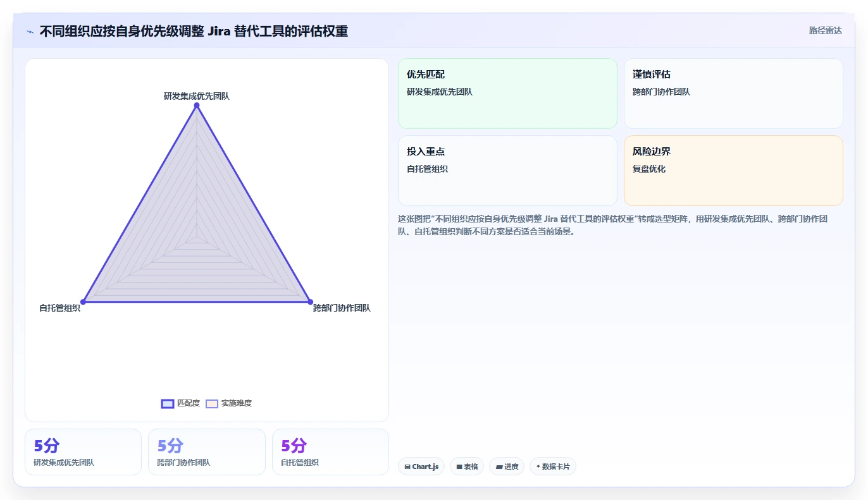Select the Chart.js tag
Viewport: 868px width, 500px height.
tap(421, 466)
